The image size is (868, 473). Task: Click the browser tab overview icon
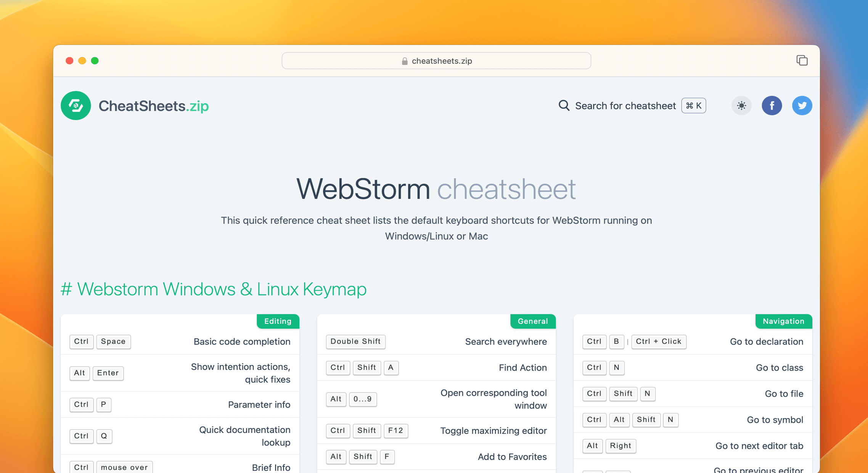coord(802,60)
